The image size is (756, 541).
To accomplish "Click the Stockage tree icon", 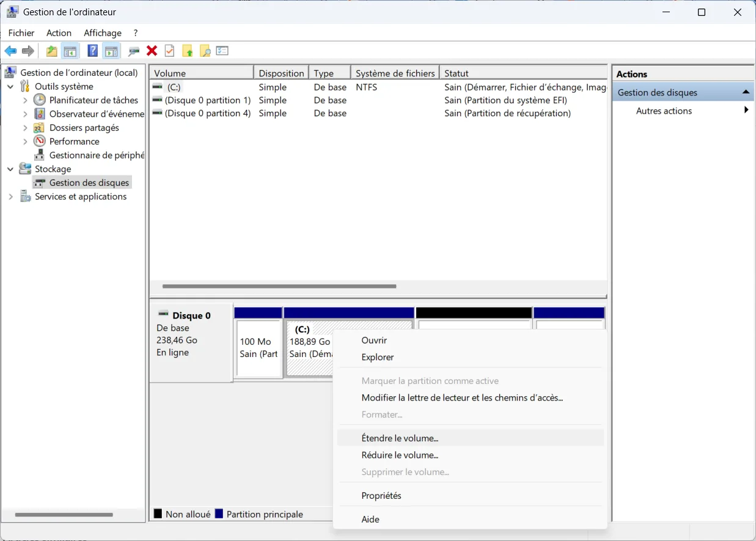I will pyautogui.click(x=25, y=169).
